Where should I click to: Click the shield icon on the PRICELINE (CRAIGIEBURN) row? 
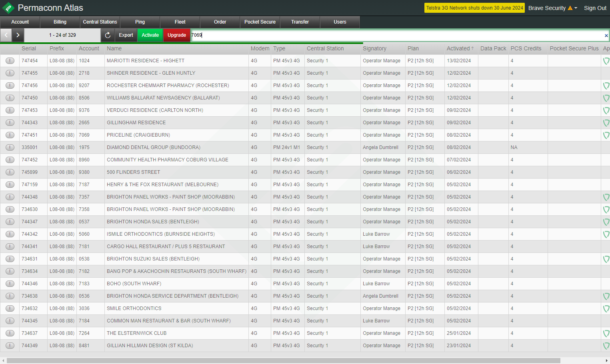606,135
